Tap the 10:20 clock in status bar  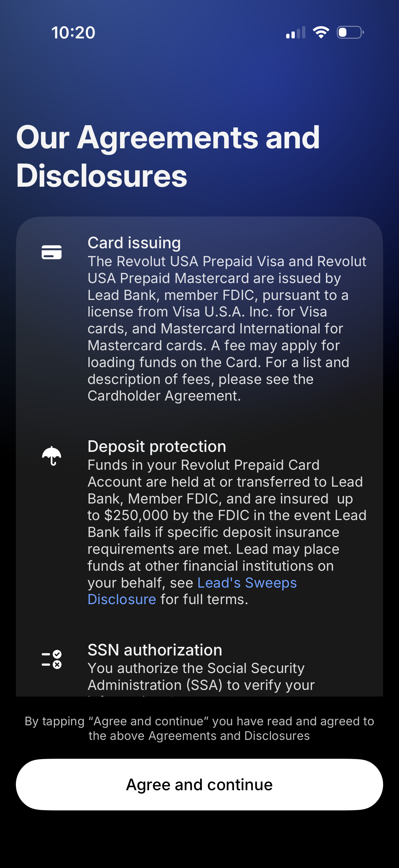(73, 33)
